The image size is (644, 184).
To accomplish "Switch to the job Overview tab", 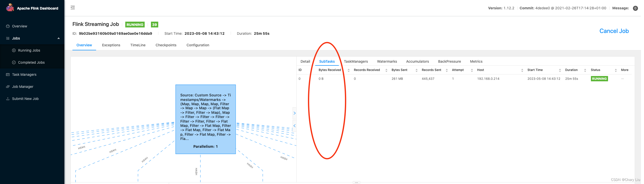I will point(84,45).
